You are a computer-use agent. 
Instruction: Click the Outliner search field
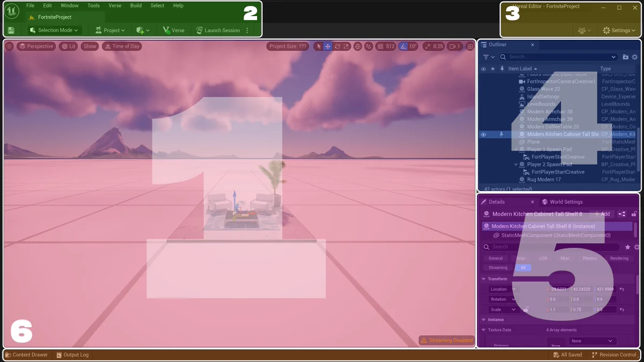[558, 57]
